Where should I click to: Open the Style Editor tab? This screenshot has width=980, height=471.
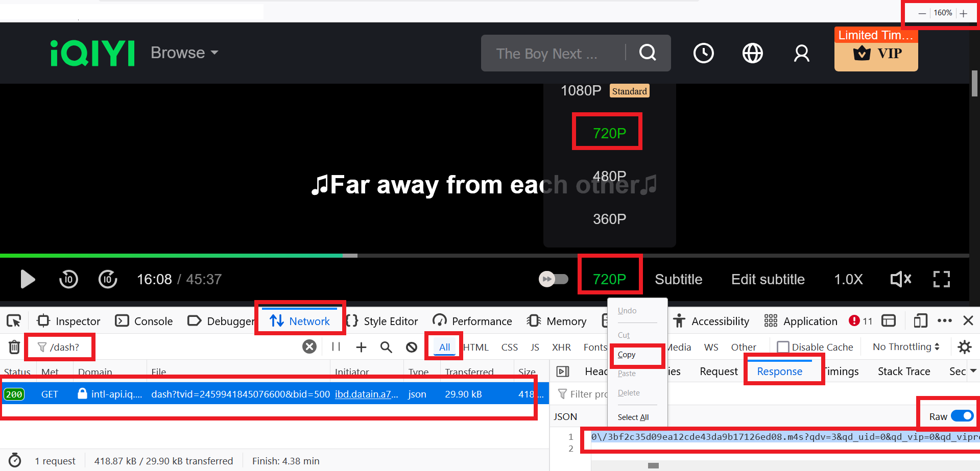point(382,321)
